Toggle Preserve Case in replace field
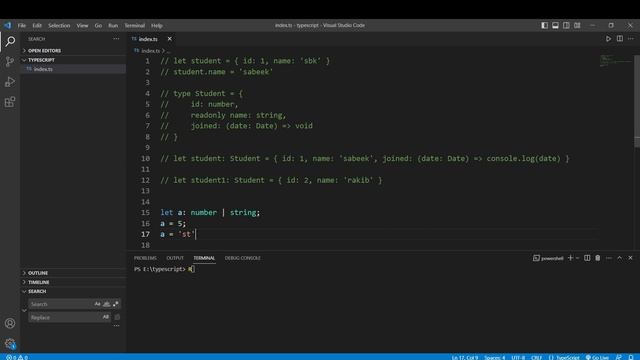This screenshot has height=360, width=640. 106,317
